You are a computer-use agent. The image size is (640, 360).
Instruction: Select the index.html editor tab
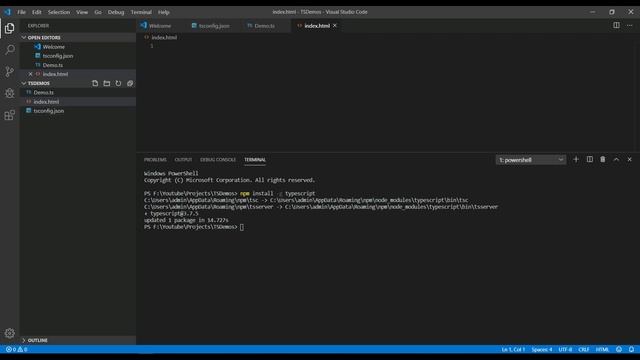click(x=317, y=26)
